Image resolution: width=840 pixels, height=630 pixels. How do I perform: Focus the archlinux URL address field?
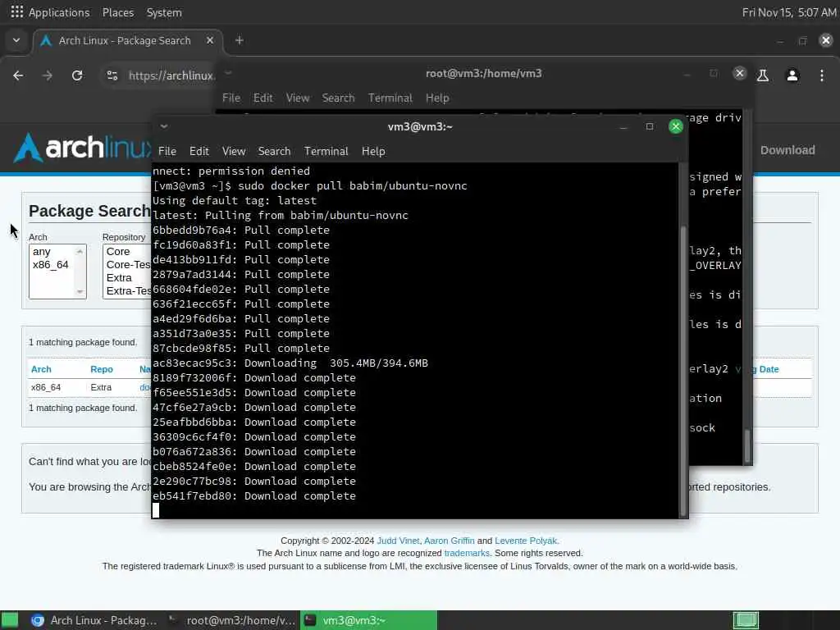point(171,75)
